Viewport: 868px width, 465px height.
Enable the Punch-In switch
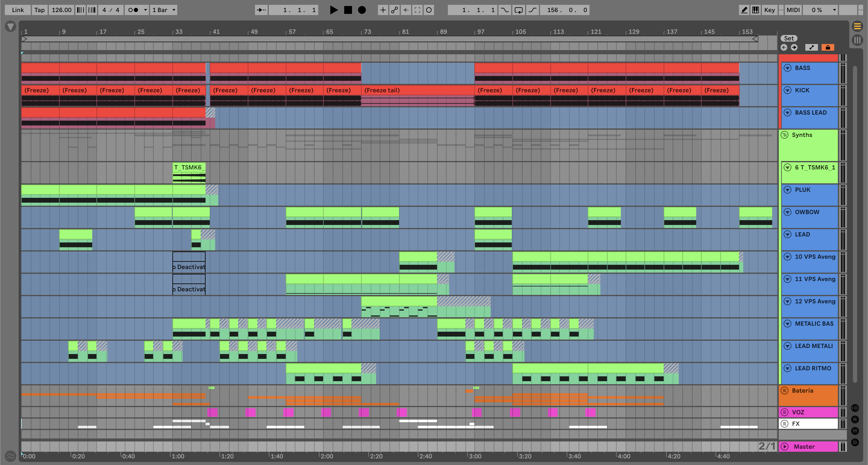click(505, 10)
